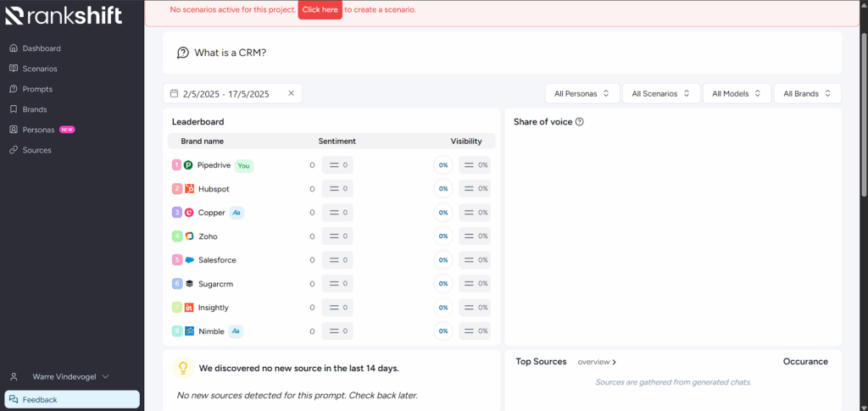The width and height of the screenshot is (868, 411).
Task: Open the All Scenarios dropdown
Action: (x=661, y=93)
